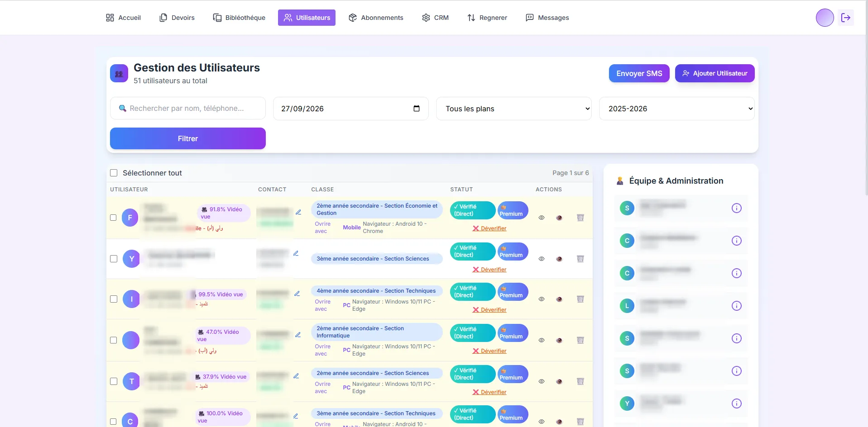
Task: Delete user Y with the trash icon
Action: click(x=580, y=259)
